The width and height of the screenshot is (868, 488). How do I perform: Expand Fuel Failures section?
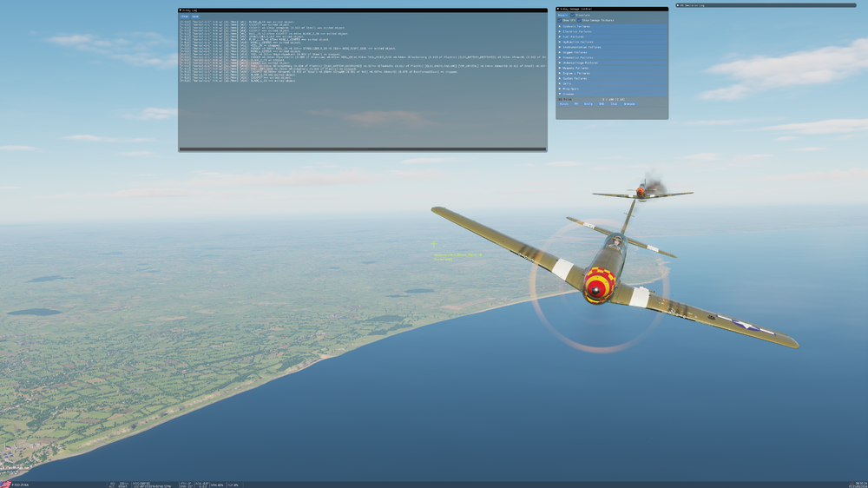tap(612, 36)
